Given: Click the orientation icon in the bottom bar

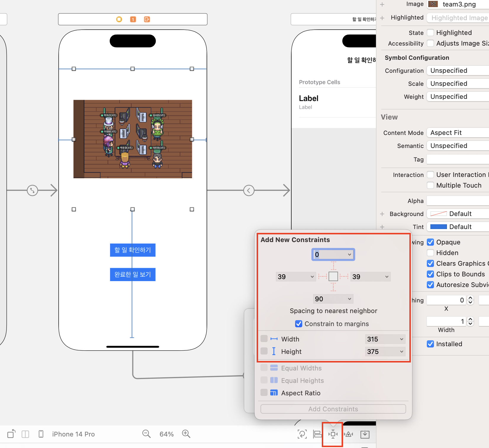Looking at the screenshot, I should point(12,434).
